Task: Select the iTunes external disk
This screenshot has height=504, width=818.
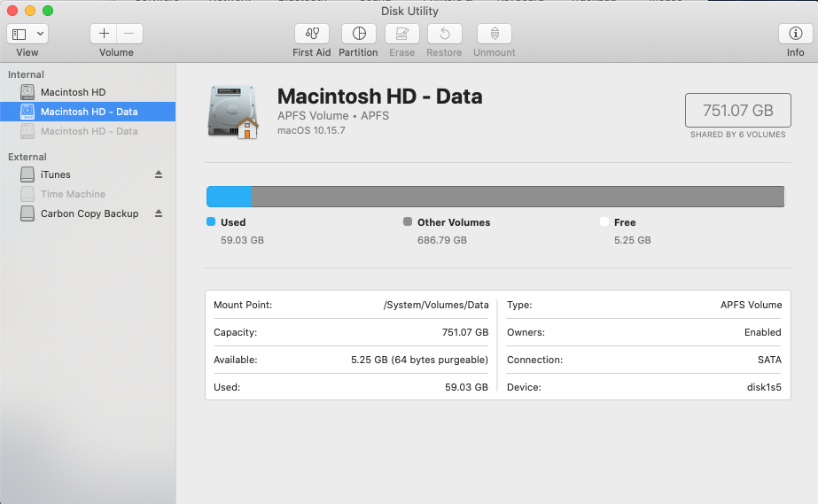Action: click(x=88, y=174)
